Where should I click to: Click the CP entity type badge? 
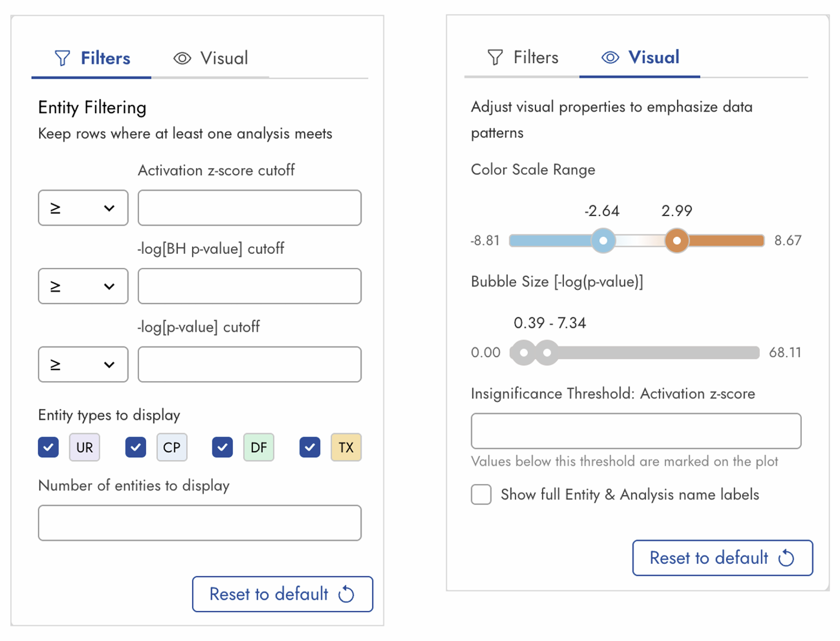click(172, 447)
